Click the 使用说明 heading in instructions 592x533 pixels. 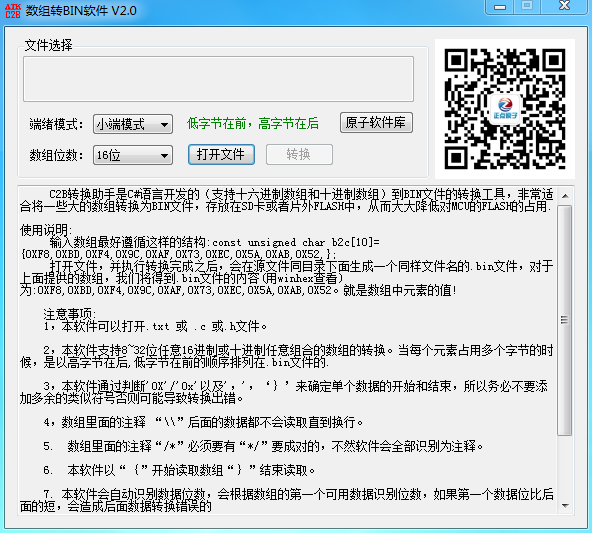(x=46, y=230)
